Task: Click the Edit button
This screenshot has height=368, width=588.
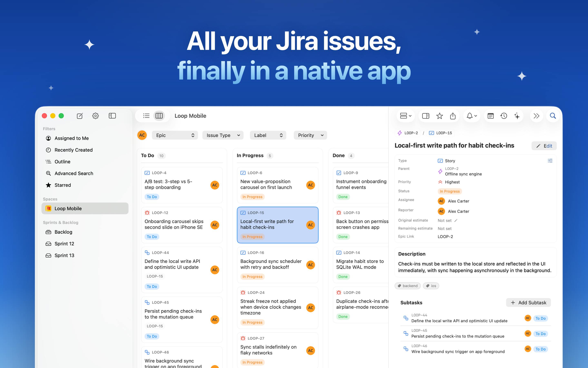Action: pyautogui.click(x=544, y=146)
